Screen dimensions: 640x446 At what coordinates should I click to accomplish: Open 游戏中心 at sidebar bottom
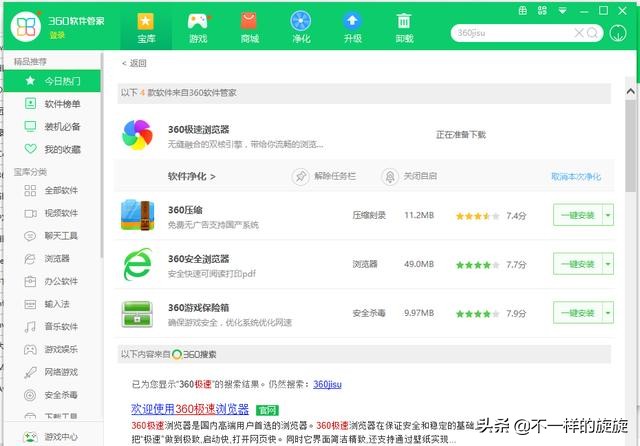coord(52,437)
